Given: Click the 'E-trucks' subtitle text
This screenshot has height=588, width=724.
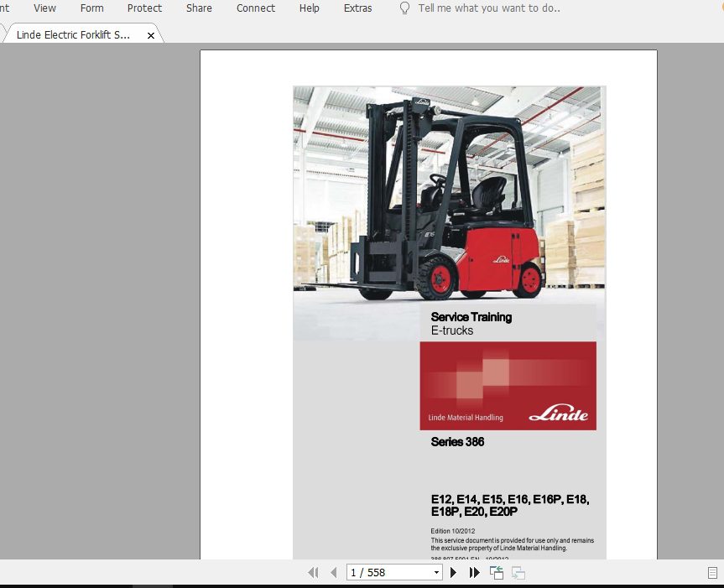Looking at the screenshot, I should coord(452,330).
